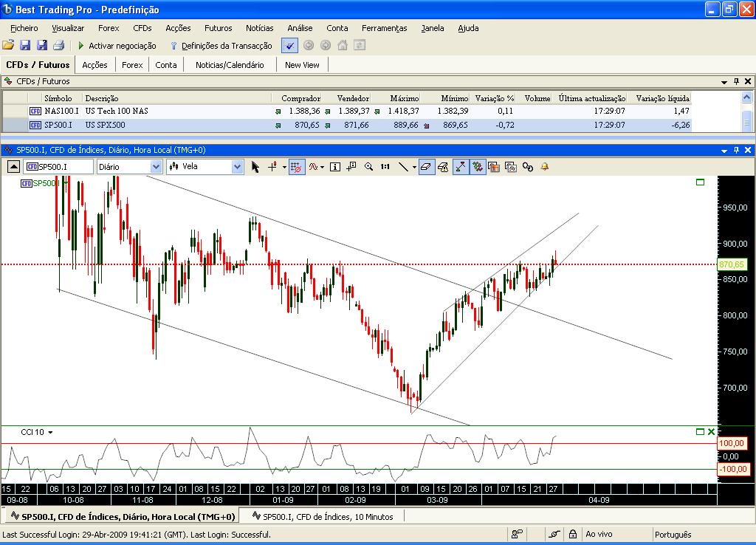Switch to the Forex tab
This screenshot has height=545, width=756.
pos(132,65)
